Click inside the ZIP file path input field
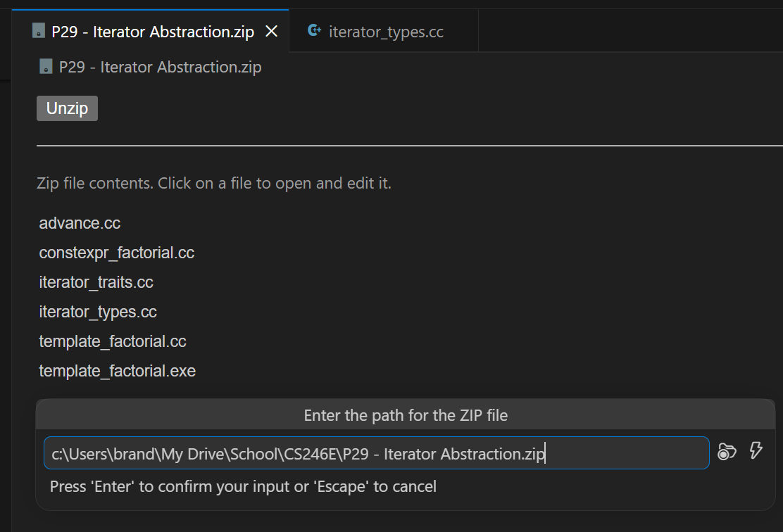This screenshot has height=532, width=783. (x=377, y=453)
